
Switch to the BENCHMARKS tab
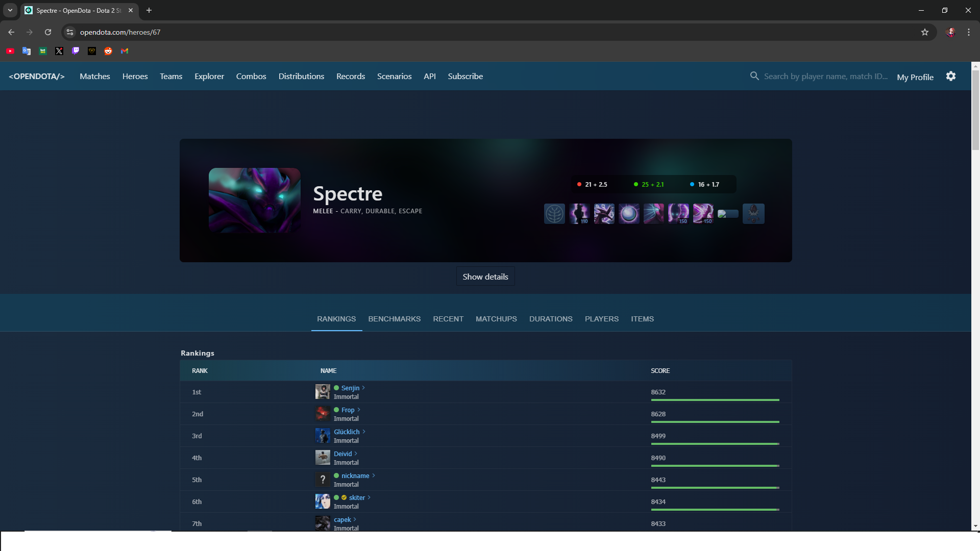[394, 319]
